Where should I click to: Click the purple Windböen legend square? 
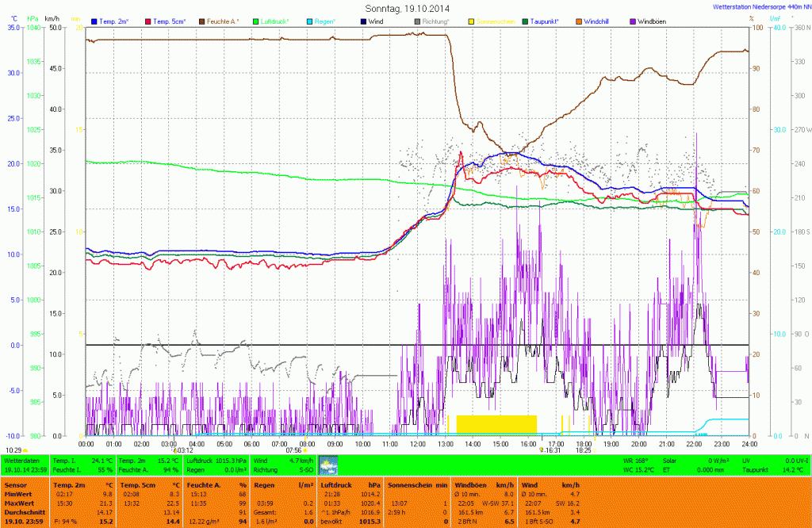tap(632, 21)
